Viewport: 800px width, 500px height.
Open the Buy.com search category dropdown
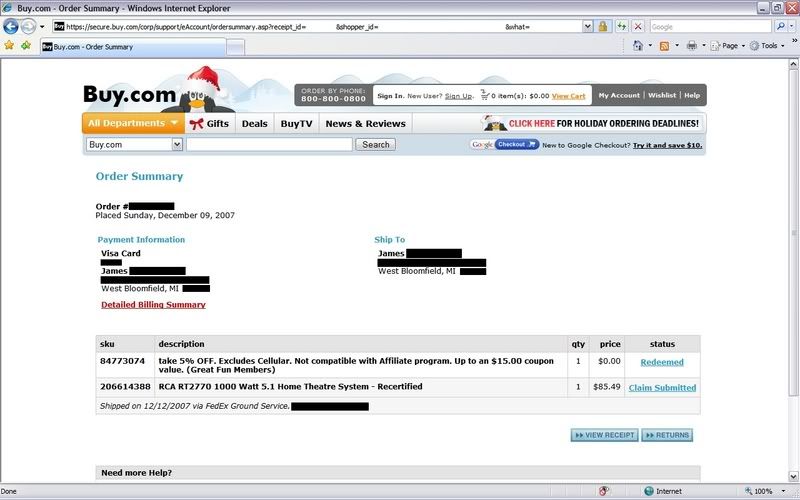[134, 144]
